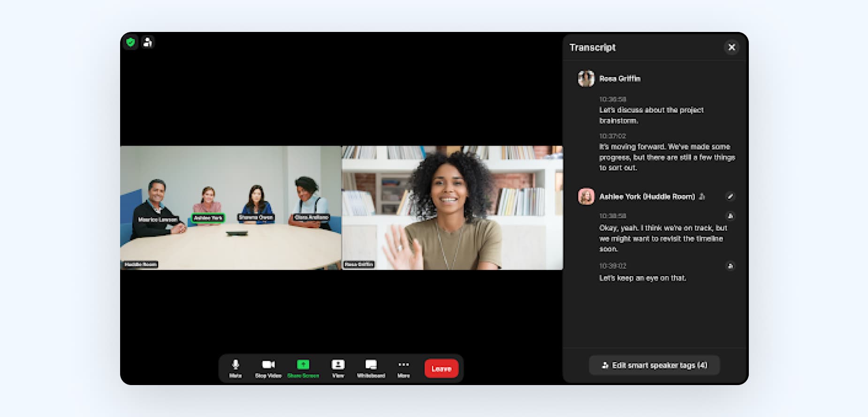Click the smart tag icon after Ashlee York (Huddle Room)
The width and height of the screenshot is (868, 417).
[x=702, y=196]
